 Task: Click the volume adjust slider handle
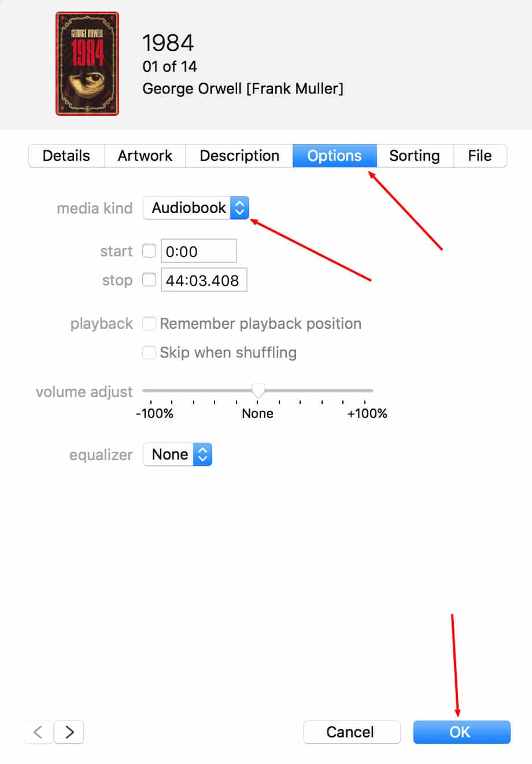click(258, 391)
